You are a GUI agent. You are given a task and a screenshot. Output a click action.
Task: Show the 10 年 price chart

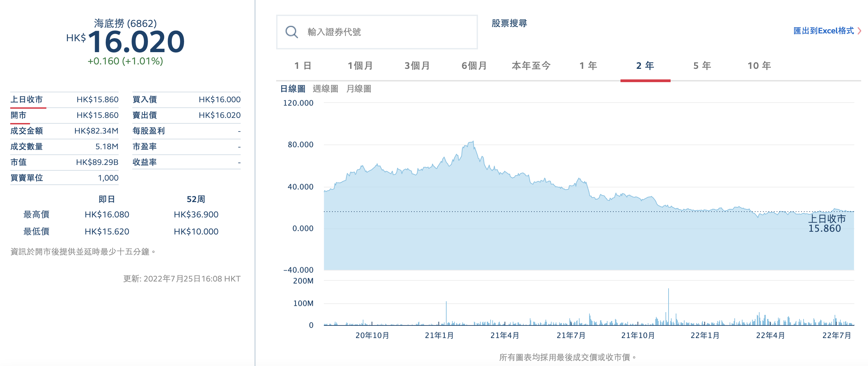pyautogui.click(x=759, y=66)
